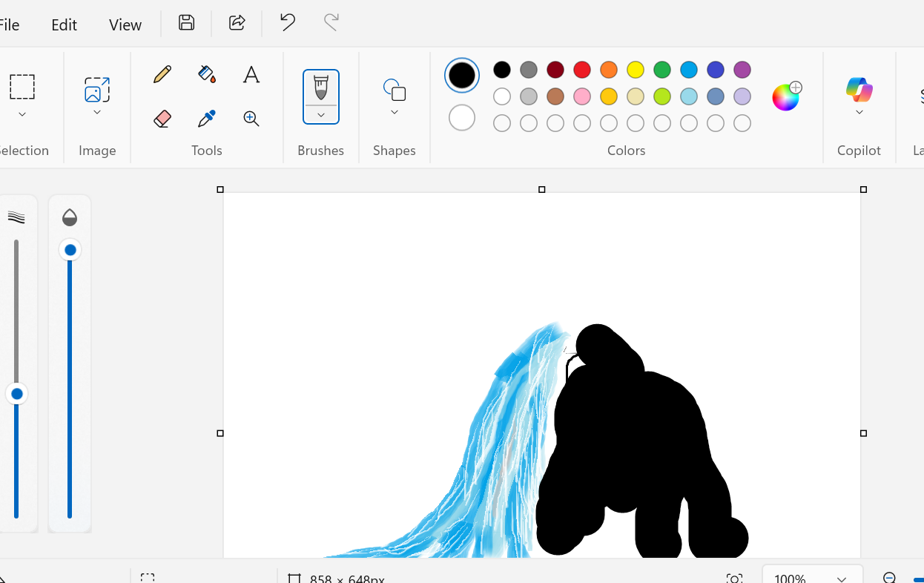Viewport: 924px width, 583px height.
Task: Undo the last brush stroke
Action: (286, 23)
